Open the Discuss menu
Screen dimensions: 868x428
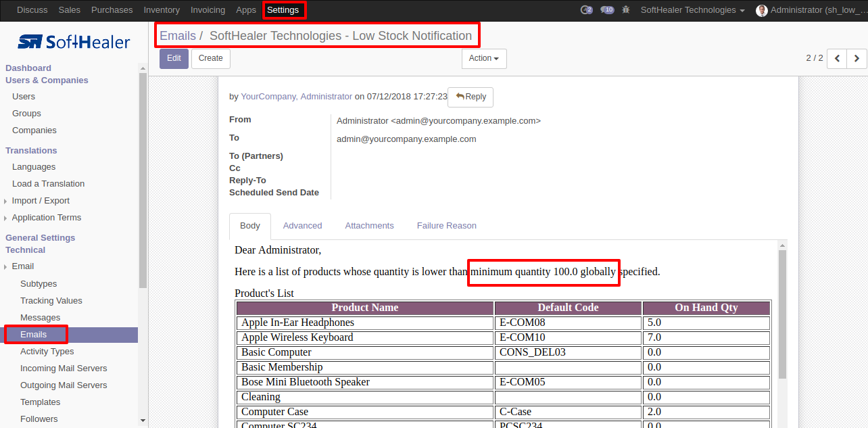click(x=32, y=10)
